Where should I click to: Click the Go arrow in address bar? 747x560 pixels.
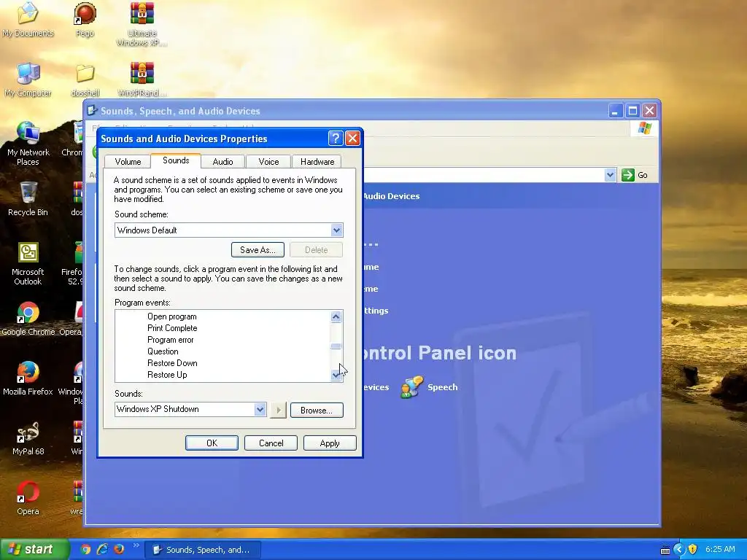coord(628,175)
